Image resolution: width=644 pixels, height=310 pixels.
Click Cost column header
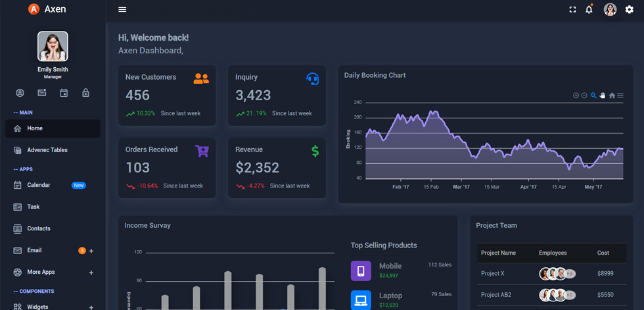[603, 253]
